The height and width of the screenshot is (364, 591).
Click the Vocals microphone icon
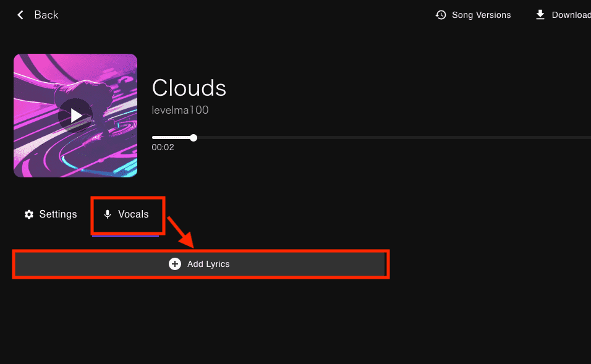click(108, 214)
